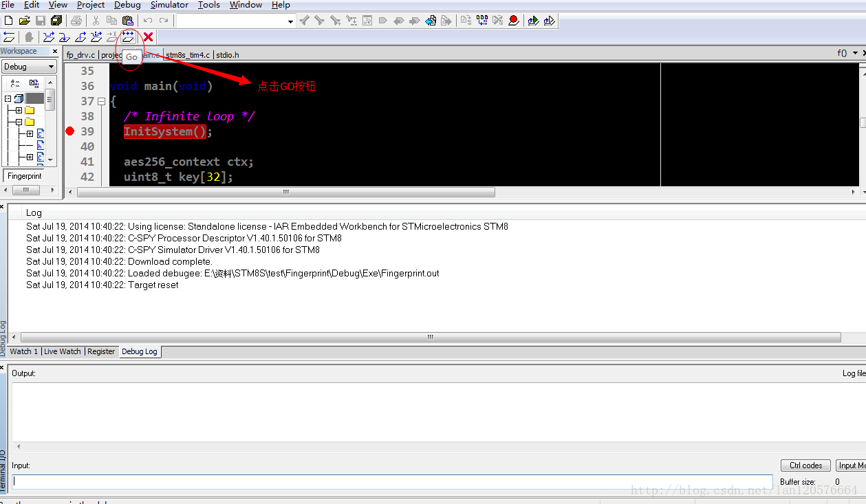
Task: Click the Step Out debug icon
Action: click(x=80, y=36)
